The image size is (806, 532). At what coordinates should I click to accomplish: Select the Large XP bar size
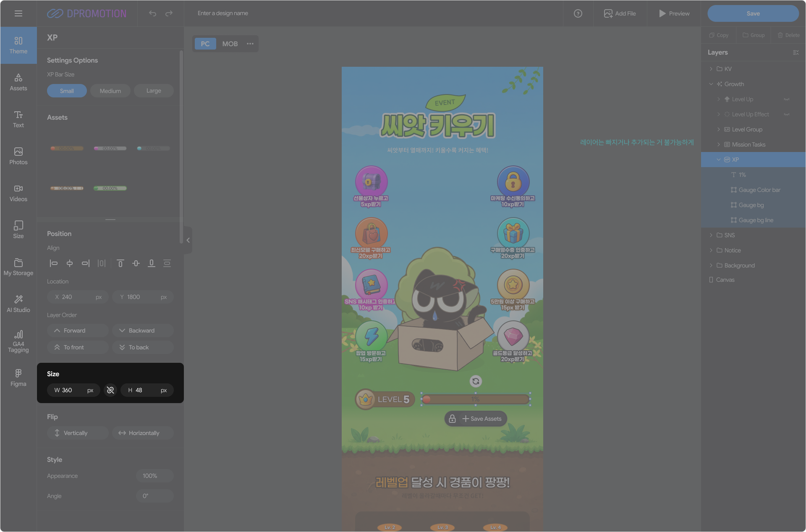pyautogui.click(x=154, y=91)
